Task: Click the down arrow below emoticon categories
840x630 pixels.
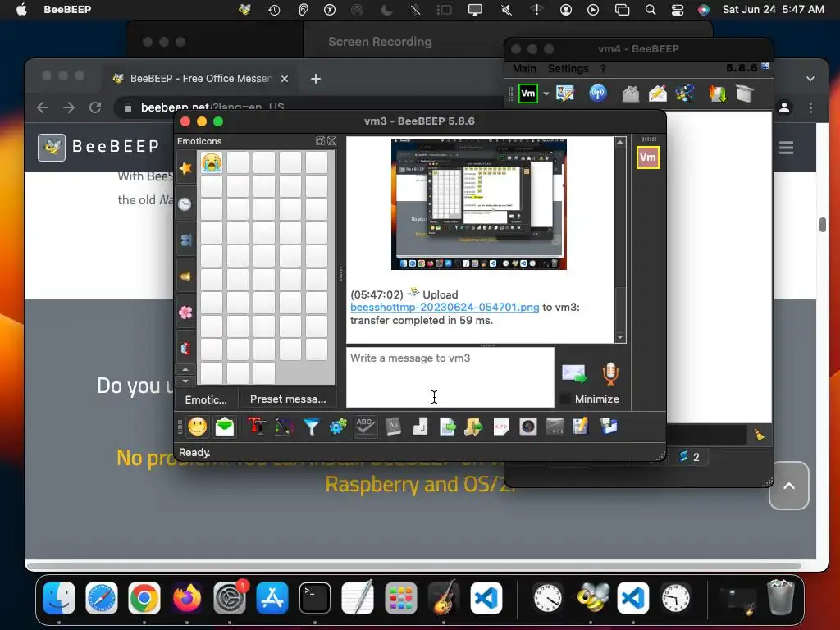Action: (185, 381)
